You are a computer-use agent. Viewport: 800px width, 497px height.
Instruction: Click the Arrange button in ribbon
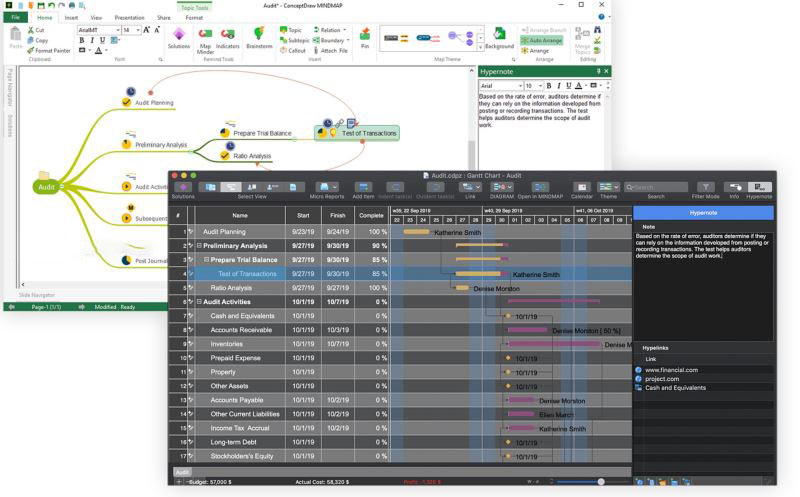coord(535,51)
